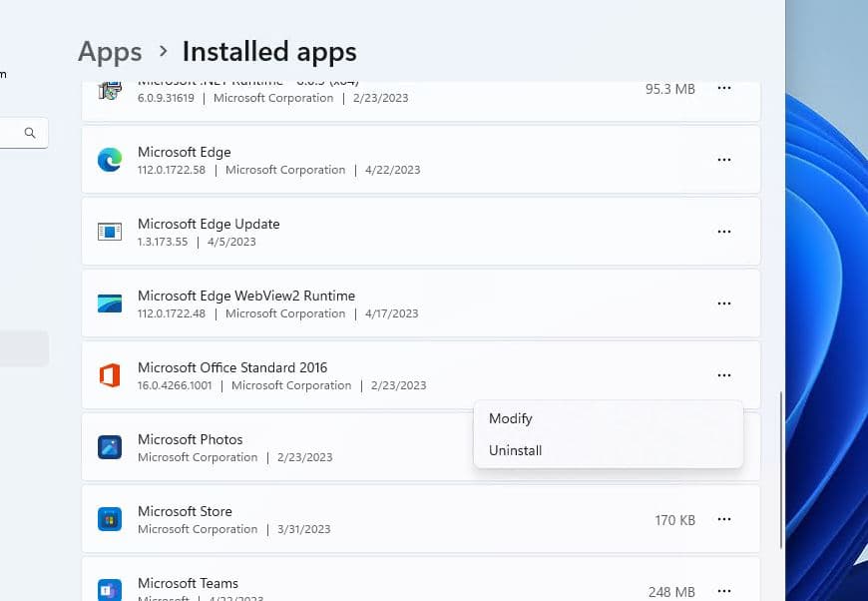The width and height of the screenshot is (868, 601).
Task: Open options for Microsoft .NET Runtime entry
Action: point(724,89)
